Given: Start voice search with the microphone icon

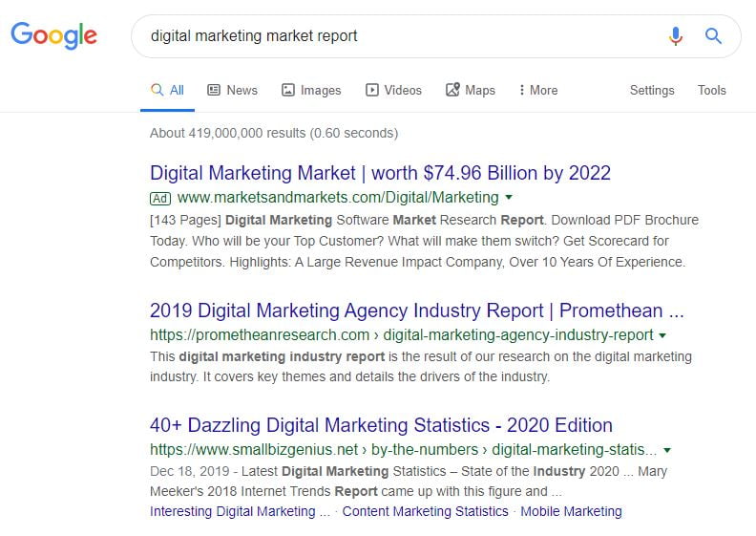Looking at the screenshot, I should tap(676, 36).
